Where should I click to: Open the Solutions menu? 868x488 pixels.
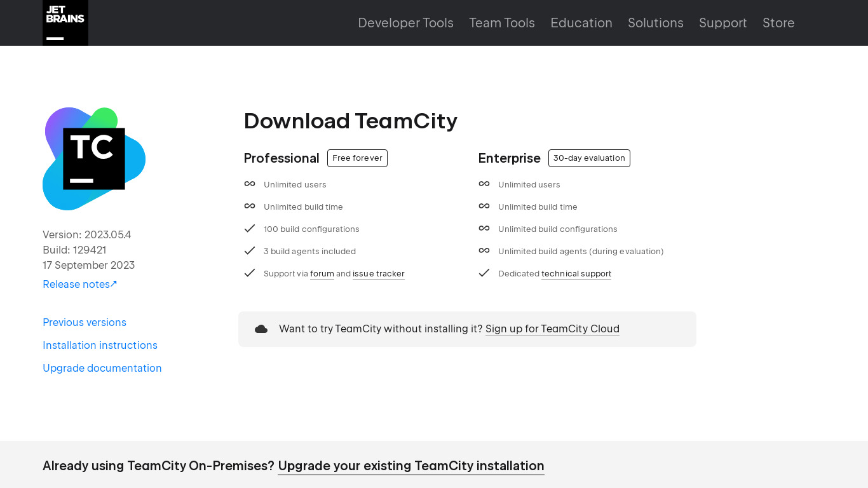(x=656, y=23)
